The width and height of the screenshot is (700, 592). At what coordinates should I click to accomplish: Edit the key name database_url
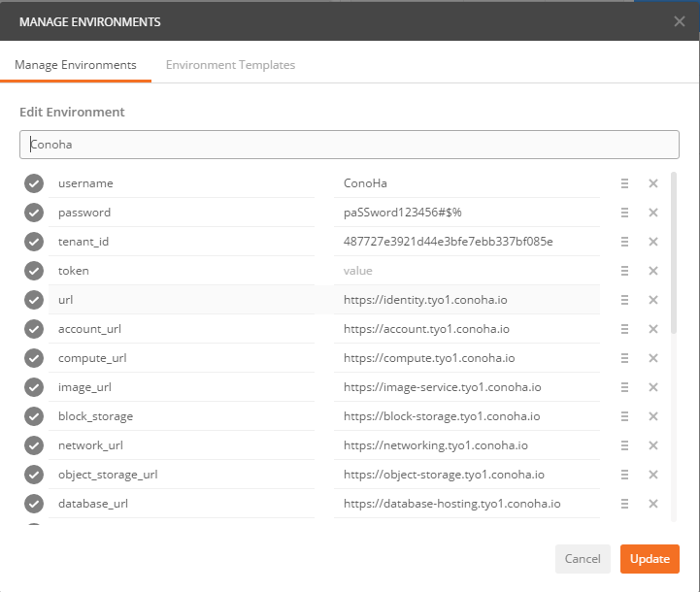[182, 504]
